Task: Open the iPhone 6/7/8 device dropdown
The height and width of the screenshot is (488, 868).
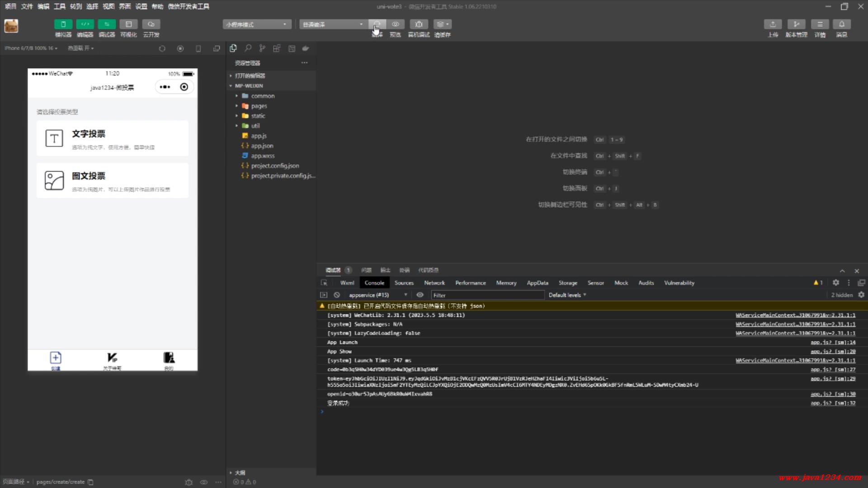Action: (x=31, y=48)
